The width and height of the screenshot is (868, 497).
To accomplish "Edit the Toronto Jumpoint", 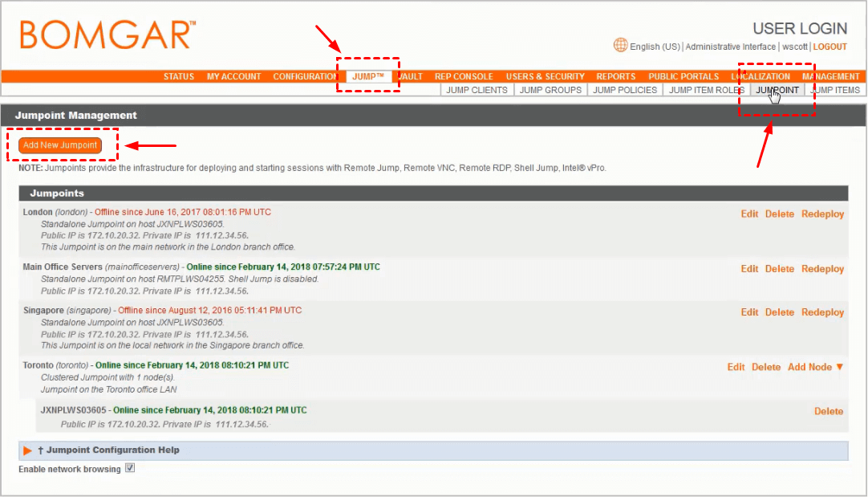I will click(736, 367).
